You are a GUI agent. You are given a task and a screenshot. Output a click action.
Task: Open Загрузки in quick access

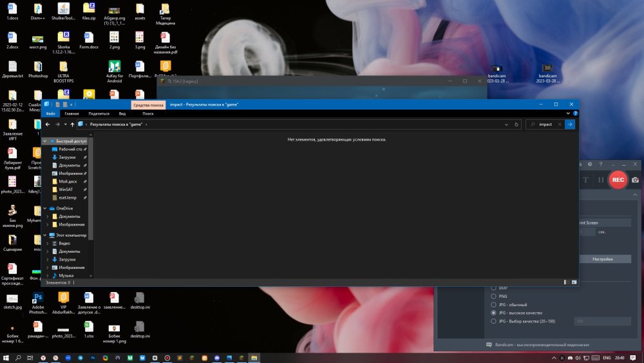tap(67, 157)
